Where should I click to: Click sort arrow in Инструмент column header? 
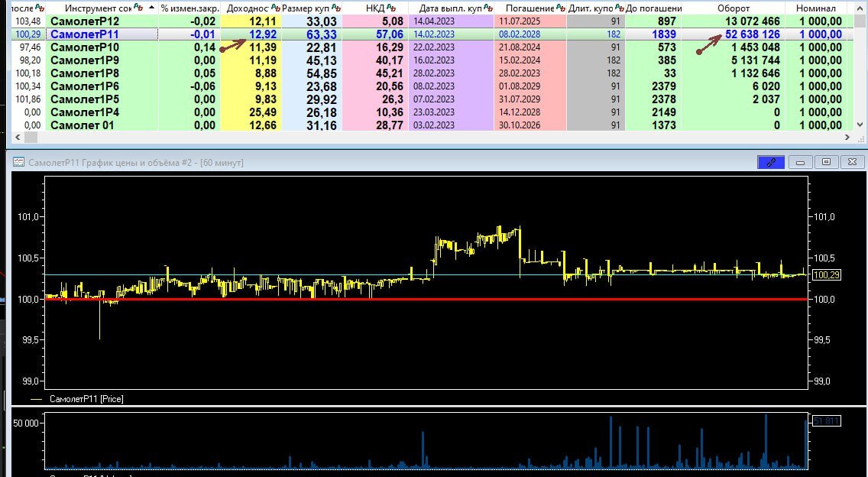coord(152,8)
